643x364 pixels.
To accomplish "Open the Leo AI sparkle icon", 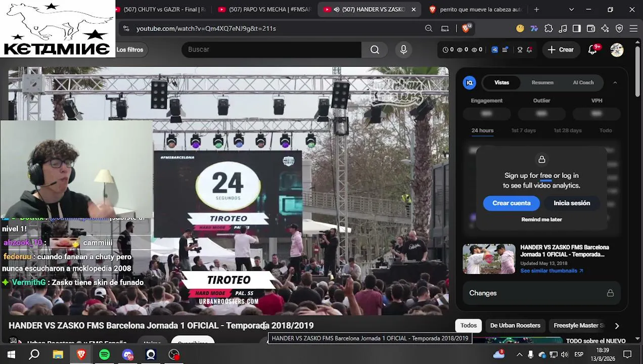I will click(x=605, y=28).
